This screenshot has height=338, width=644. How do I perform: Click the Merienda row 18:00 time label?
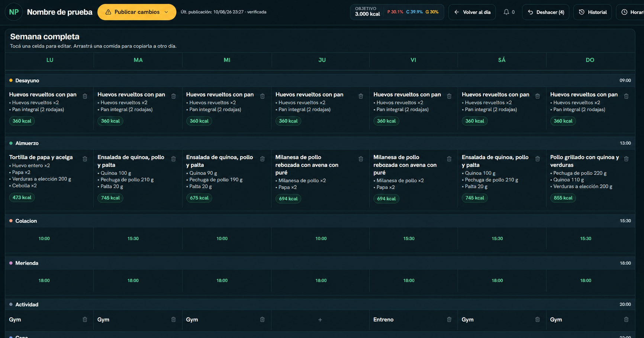[625, 263]
